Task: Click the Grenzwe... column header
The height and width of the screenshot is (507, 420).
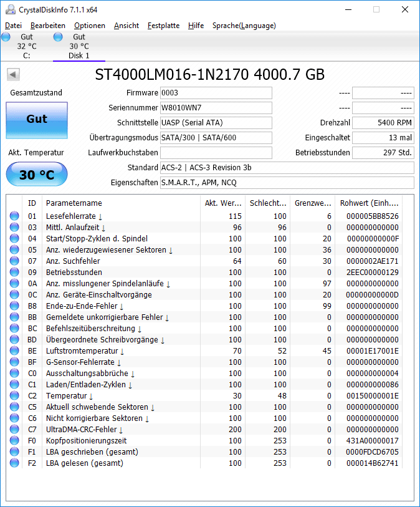Action: click(x=313, y=203)
